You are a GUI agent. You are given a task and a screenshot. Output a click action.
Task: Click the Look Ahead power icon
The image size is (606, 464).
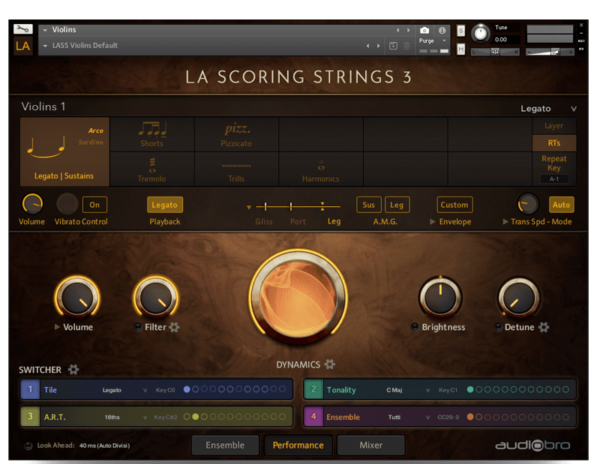point(28,445)
